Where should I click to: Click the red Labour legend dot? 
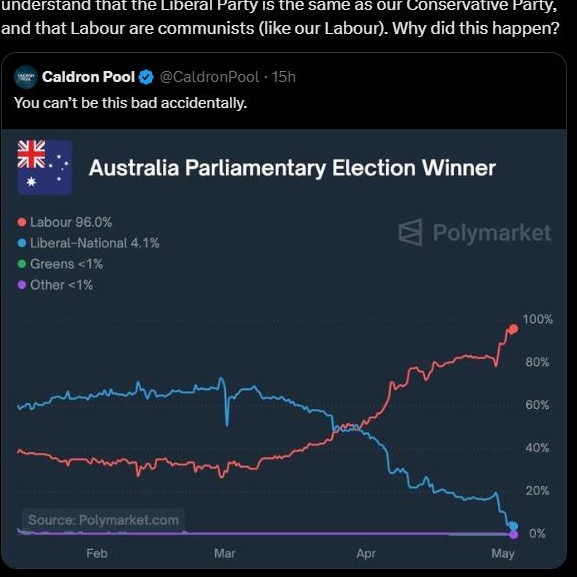pos(22,222)
